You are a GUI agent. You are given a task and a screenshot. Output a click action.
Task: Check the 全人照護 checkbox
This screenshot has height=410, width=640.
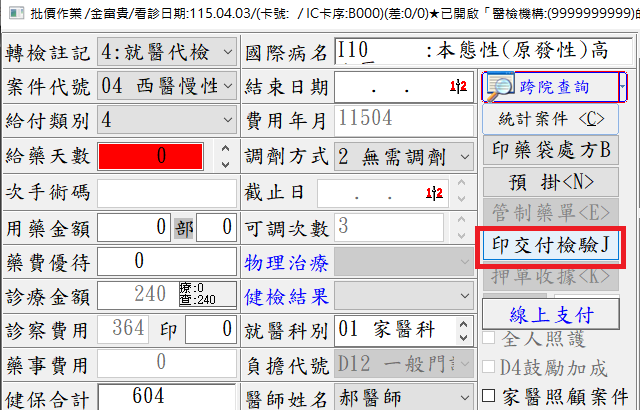click(x=489, y=340)
